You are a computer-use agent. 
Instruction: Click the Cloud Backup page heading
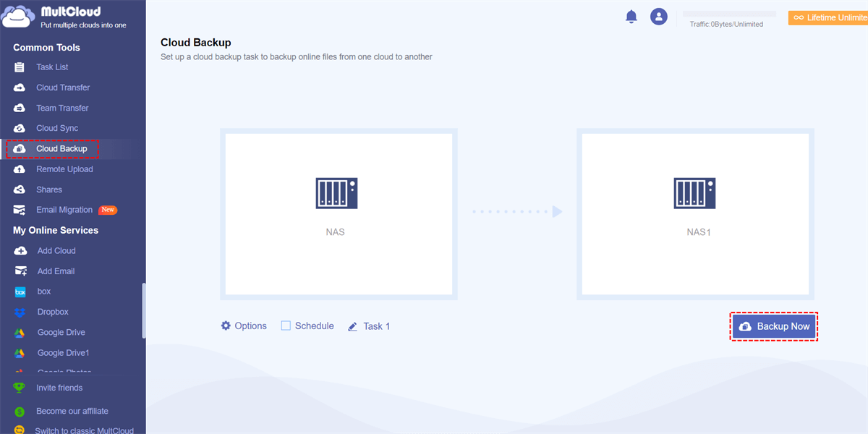click(x=196, y=43)
